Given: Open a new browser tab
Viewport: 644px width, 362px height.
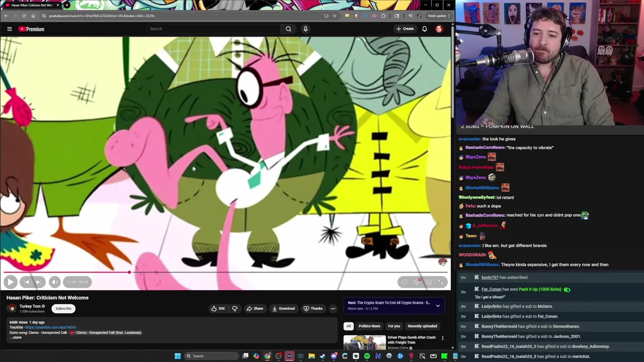Looking at the screenshot, I should (67, 5).
